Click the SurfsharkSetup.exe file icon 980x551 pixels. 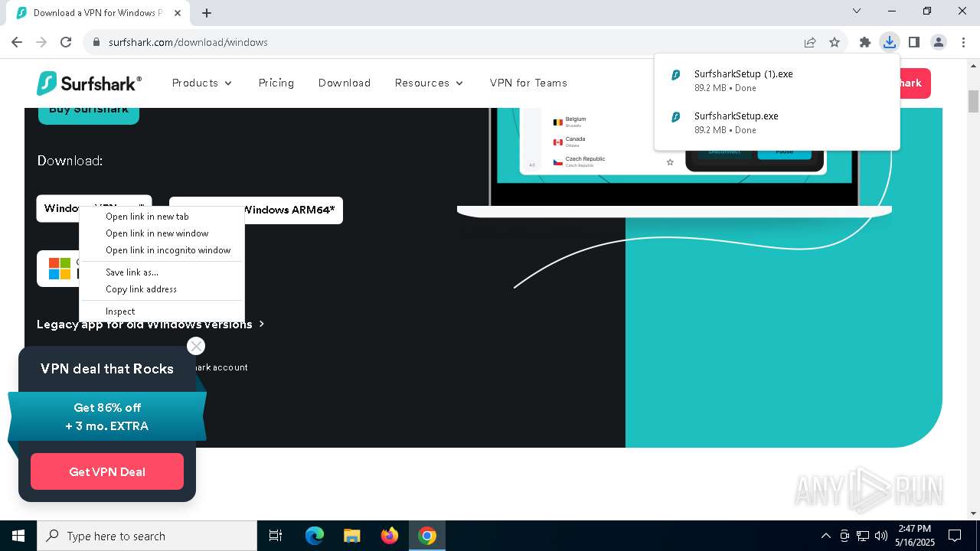[675, 117]
